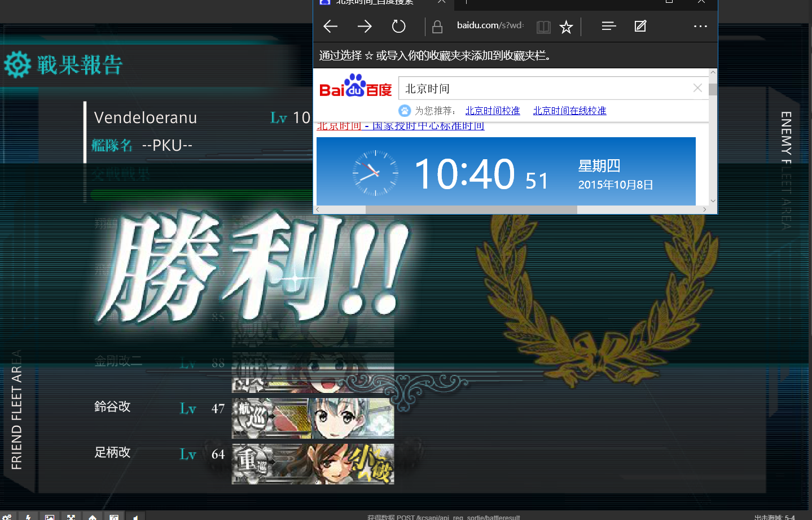812x520 pixels.
Task: Click level 64 of 足柄改
Action: 218,454
